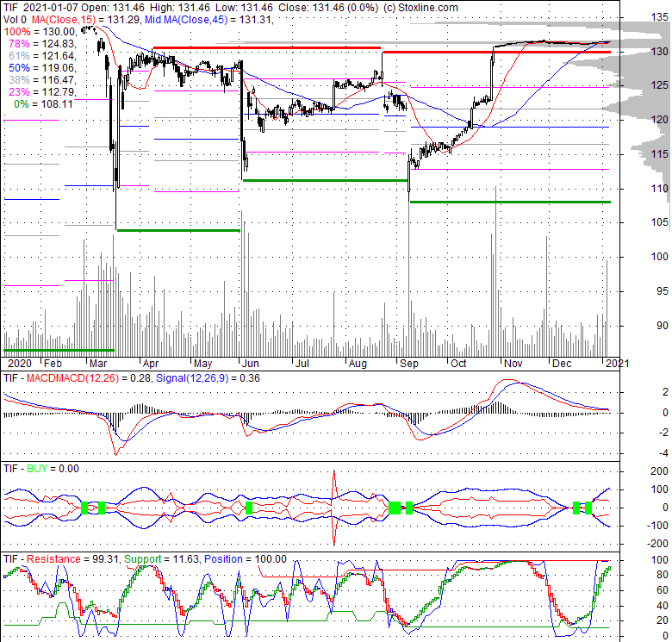Screen dimensions: 672x642
Task: Click the 120 price axis value
Action: [x=660, y=120]
